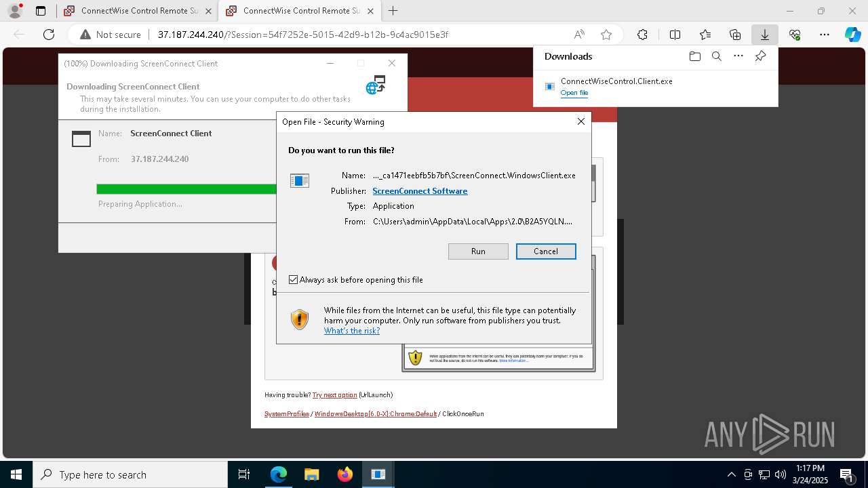Open Edge Settings and more menu

(x=825, y=35)
